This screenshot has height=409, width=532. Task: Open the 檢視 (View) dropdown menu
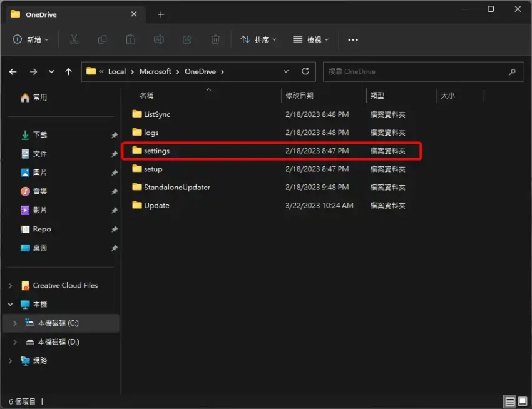[x=310, y=39]
